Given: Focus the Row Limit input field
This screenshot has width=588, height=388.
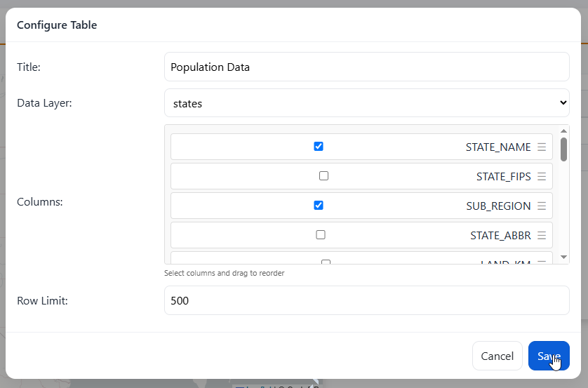Looking at the screenshot, I should [x=366, y=300].
